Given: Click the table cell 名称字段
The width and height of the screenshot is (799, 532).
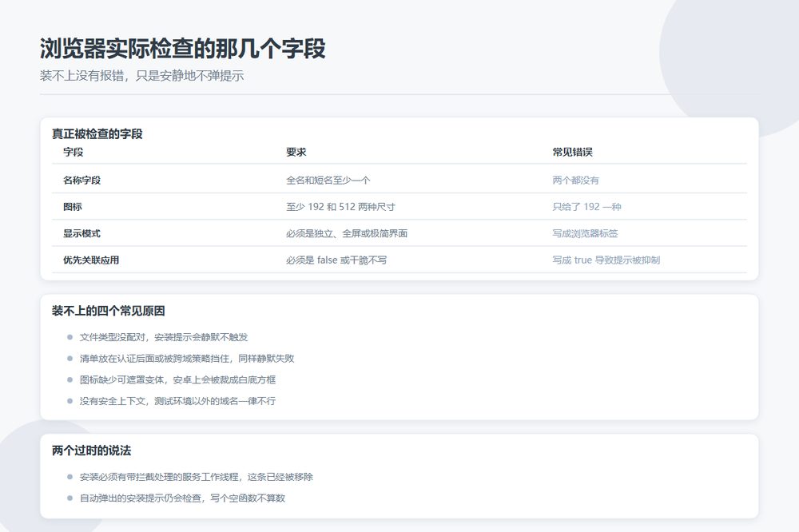Looking at the screenshot, I should pos(81,180).
